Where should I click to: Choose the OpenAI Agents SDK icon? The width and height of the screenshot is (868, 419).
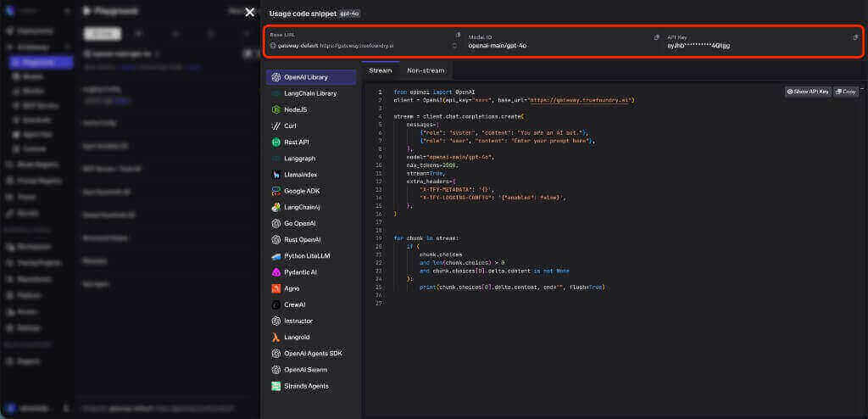[275, 354]
